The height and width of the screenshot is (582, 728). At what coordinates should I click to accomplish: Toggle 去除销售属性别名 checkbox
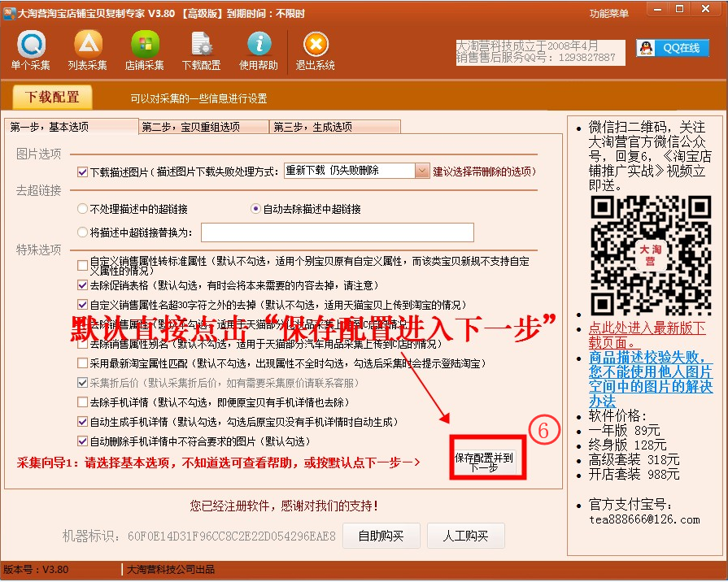[83, 344]
